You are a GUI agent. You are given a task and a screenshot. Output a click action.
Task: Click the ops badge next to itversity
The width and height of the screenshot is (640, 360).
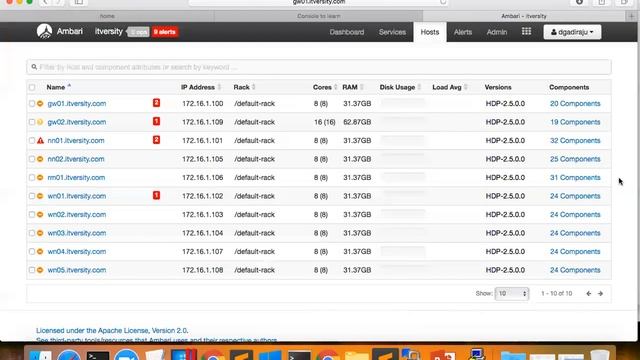point(138,32)
